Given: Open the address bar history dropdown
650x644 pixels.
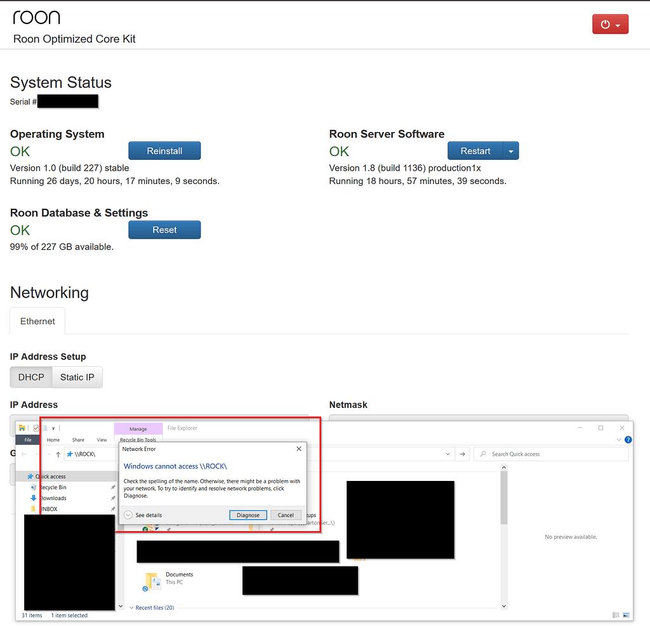Looking at the screenshot, I should [x=448, y=454].
